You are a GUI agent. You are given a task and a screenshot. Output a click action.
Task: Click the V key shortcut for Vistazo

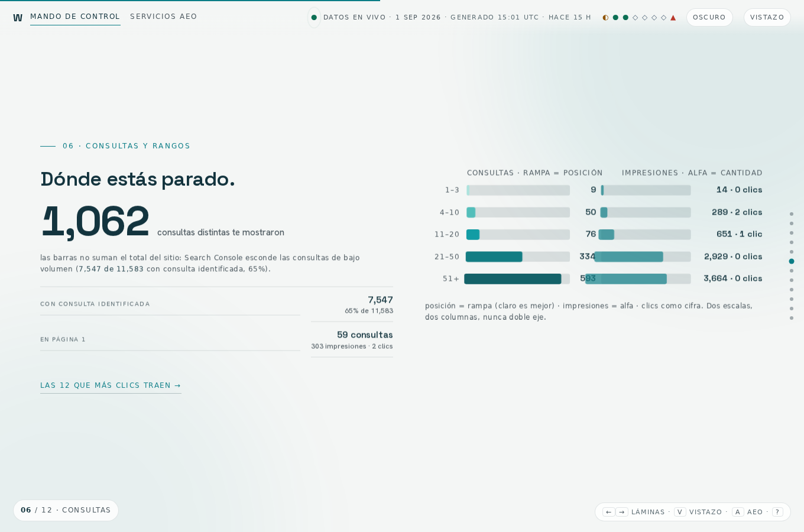click(680, 512)
